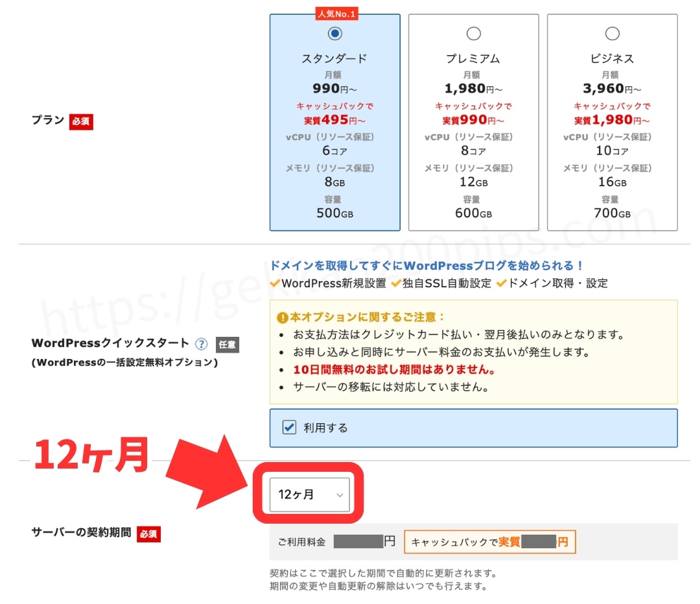Click the 700GB capacity value

[x=612, y=213]
